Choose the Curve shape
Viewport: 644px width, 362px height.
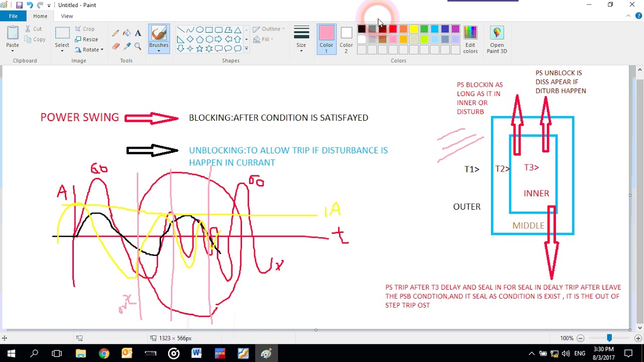[190, 30]
